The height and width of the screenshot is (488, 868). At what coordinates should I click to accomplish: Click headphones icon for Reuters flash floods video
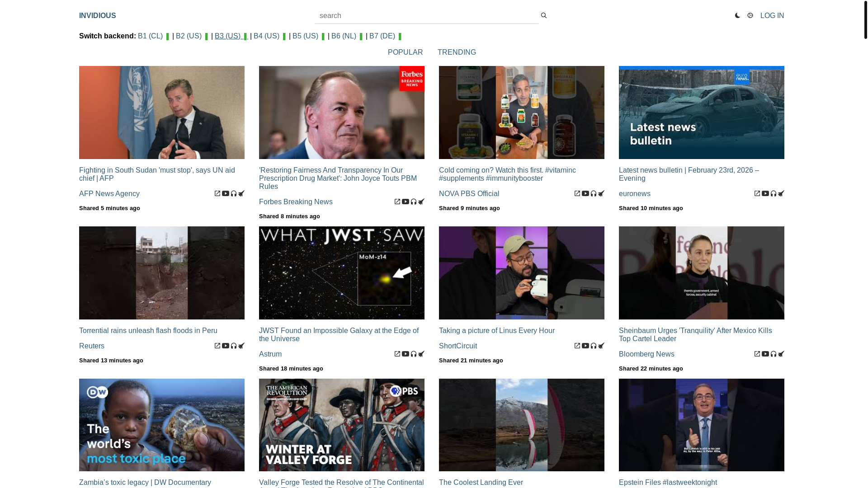tap(234, 346)
